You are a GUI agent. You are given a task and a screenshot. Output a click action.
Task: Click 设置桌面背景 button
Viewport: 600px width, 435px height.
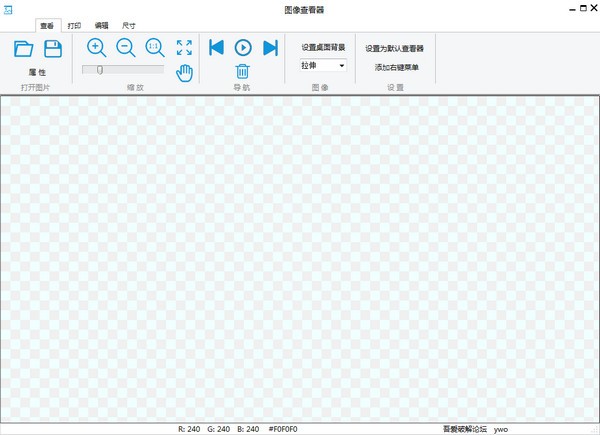323,47
